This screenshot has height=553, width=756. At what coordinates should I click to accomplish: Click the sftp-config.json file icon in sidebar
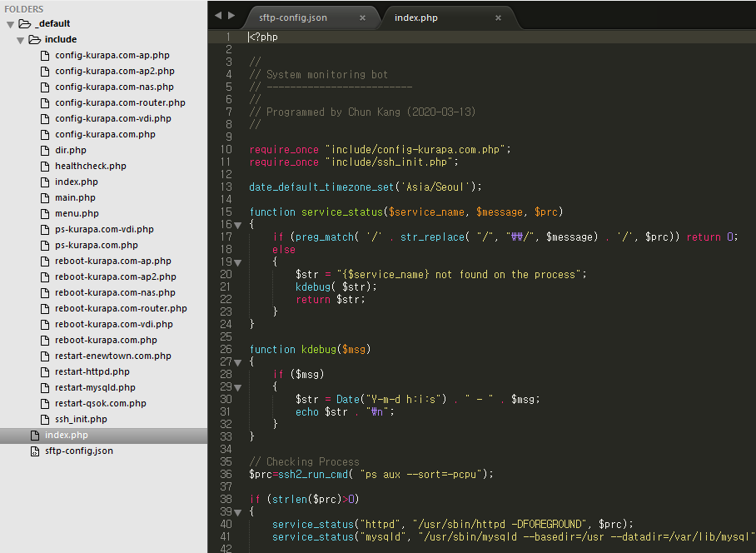pos(35,451)
